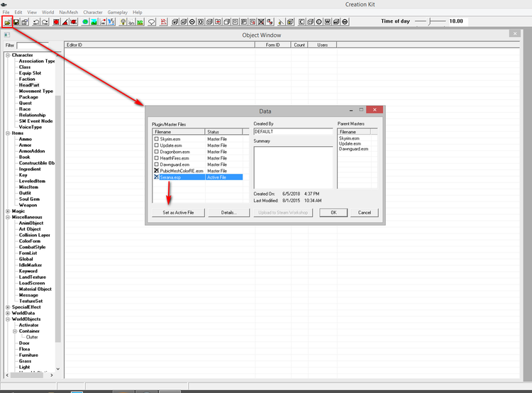Click the circled C toolbar icon
The image size is (532, 393).
point(319,22)
